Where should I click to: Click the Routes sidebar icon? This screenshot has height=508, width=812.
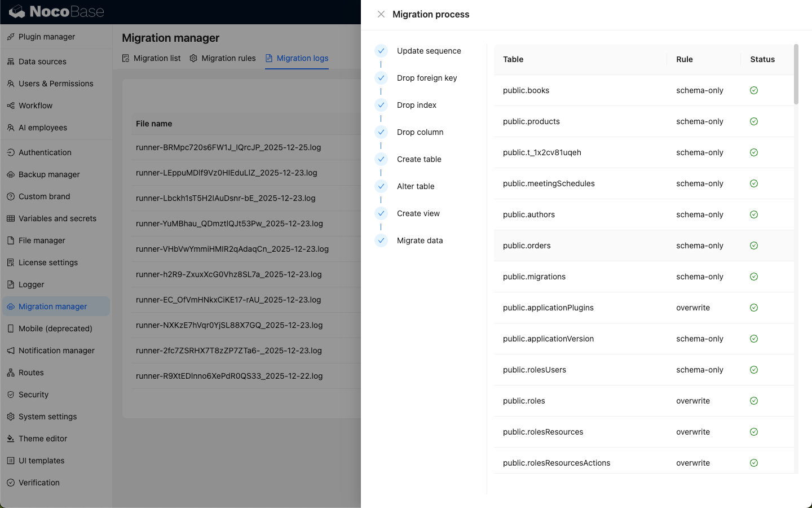coord(11,373)
